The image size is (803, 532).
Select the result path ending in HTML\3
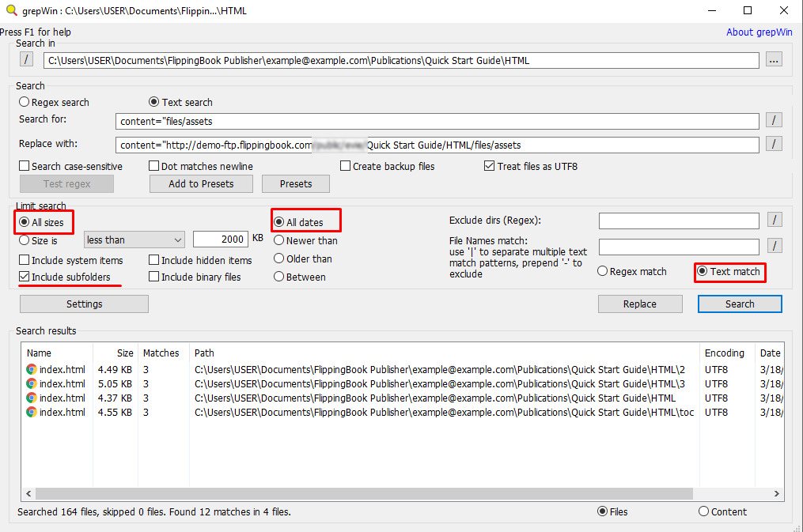(440, 383)
